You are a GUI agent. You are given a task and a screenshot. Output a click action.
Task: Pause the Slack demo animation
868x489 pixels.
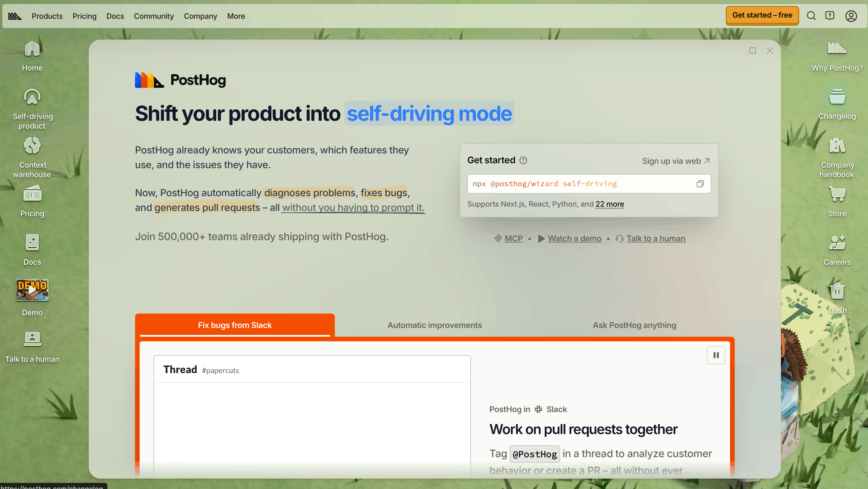(x=716, y=355)
